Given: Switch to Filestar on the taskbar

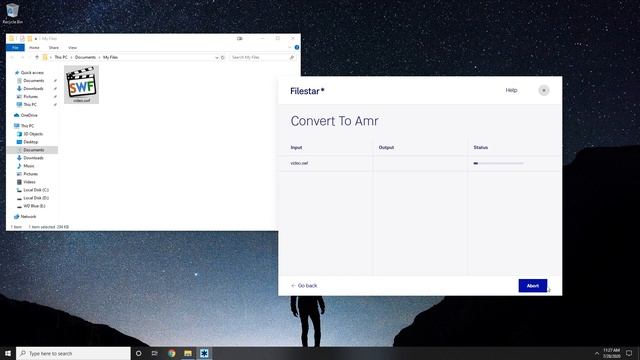Looking at the screenshot, I should tap(204, 353).
